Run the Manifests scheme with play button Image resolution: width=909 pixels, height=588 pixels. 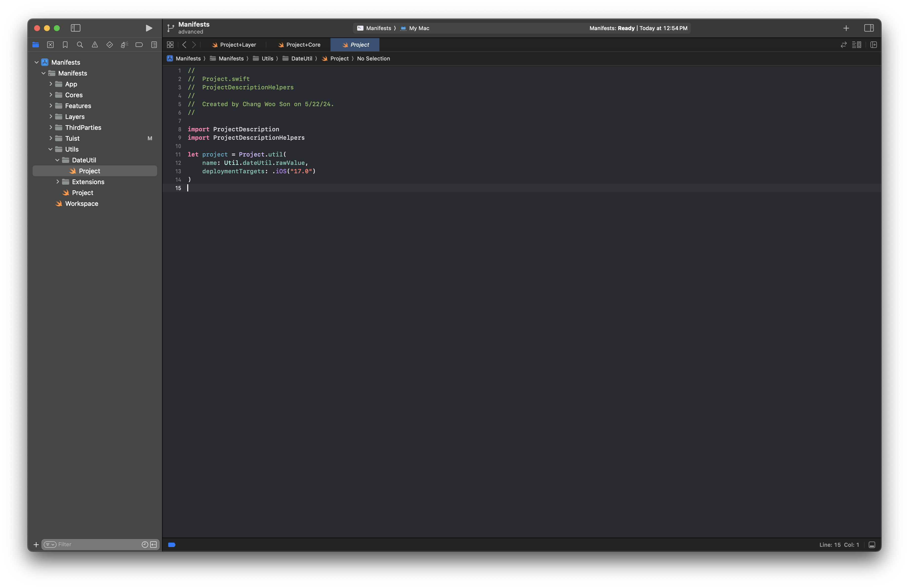point(149,28)
